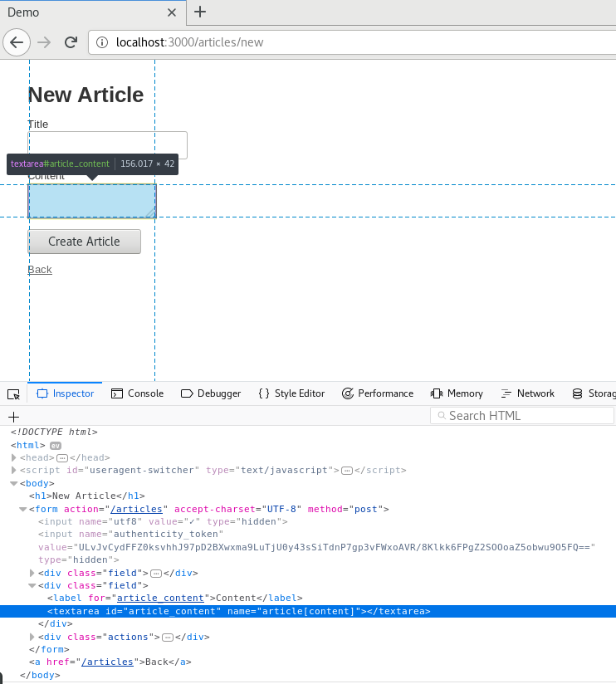Focus the Search HTML box
Image resolution: width=616 pixels, height=684 pixels.
coord(523,416)
